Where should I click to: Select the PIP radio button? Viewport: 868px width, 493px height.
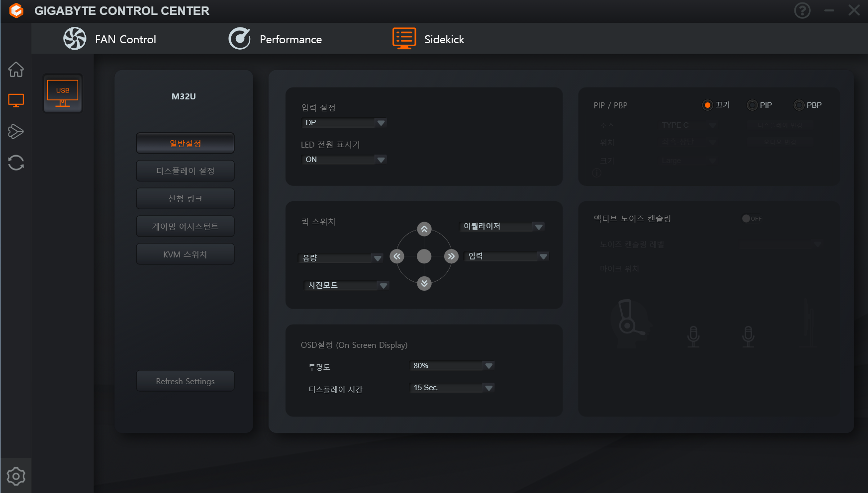[x=752, y=105]
